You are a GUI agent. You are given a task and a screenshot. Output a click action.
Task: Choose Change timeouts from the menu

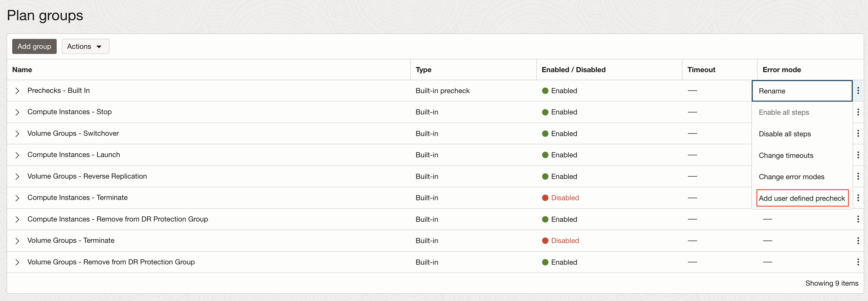coord(786,155)
